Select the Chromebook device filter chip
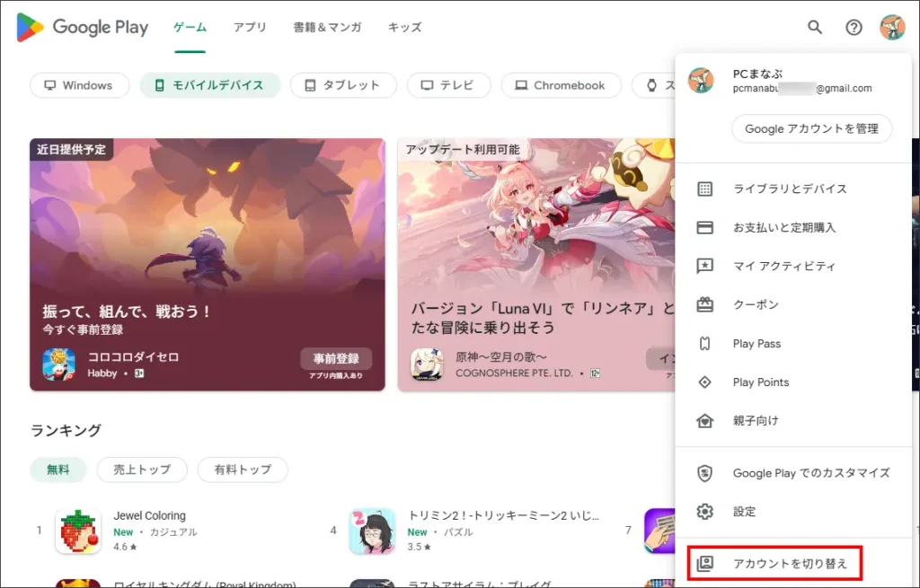920x588 pixels. pos(561,85)
